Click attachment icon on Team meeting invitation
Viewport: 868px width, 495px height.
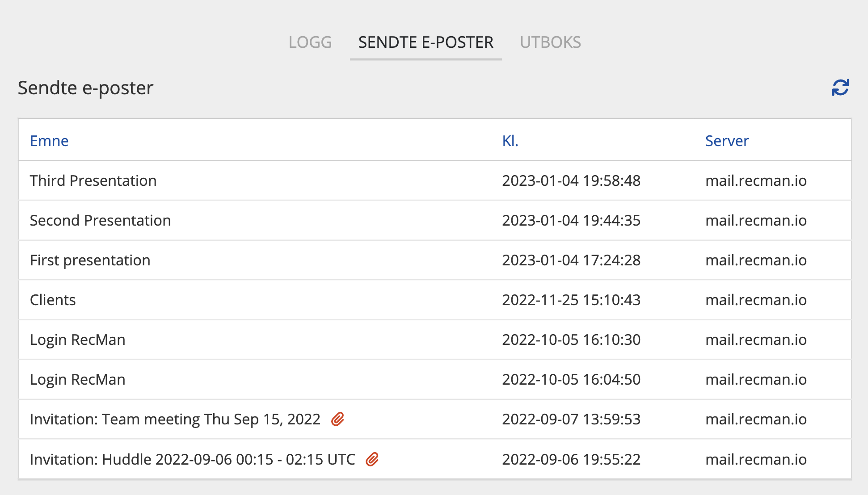click(337, 419)
